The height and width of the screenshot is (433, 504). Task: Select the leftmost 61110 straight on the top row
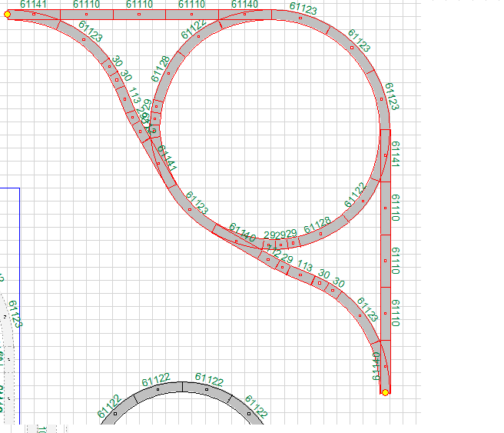pyautogui.click(x=86, y=14)
